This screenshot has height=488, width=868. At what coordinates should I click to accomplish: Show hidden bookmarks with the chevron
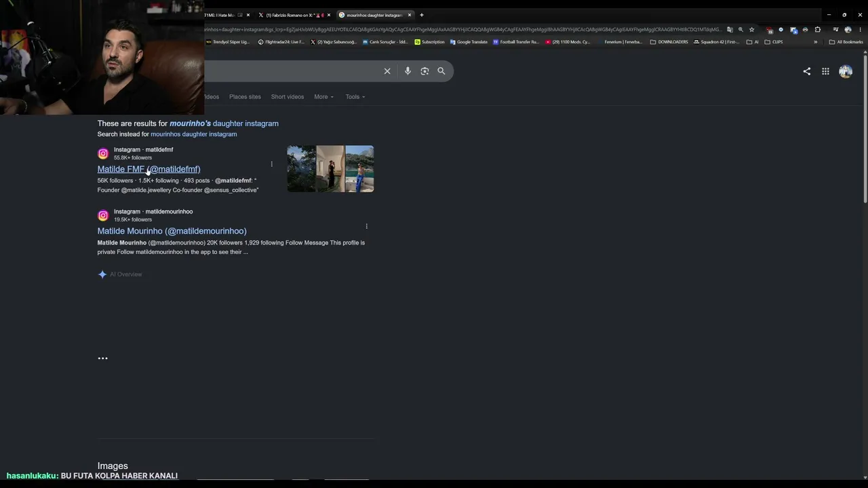816,42
